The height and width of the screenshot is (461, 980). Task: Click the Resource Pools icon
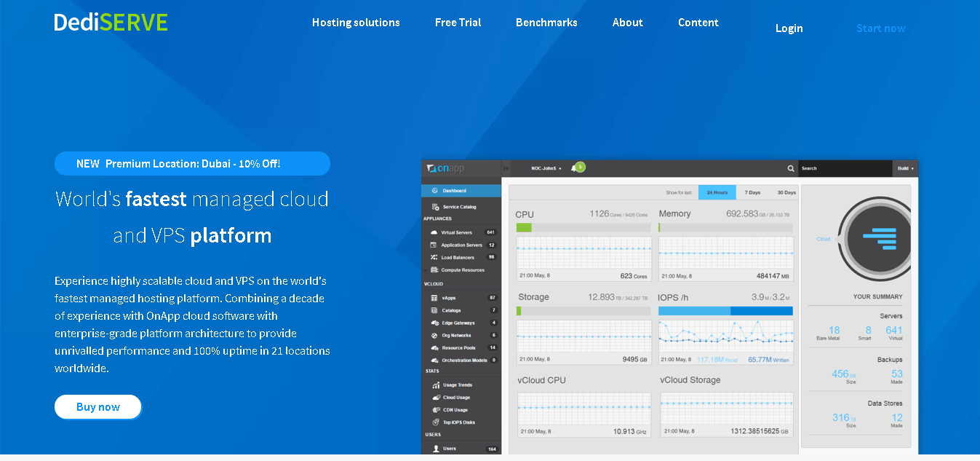[x=434, y=347]
